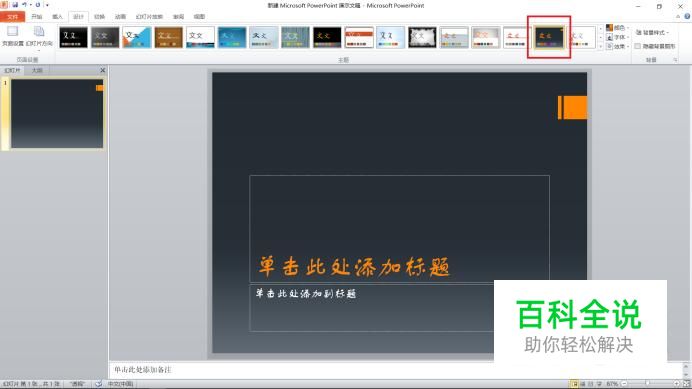This screenshot has width=692, height=389.
Task: Switch to Normal view icon in status bar
Action: pyautogui.click(x=574, y=384)
